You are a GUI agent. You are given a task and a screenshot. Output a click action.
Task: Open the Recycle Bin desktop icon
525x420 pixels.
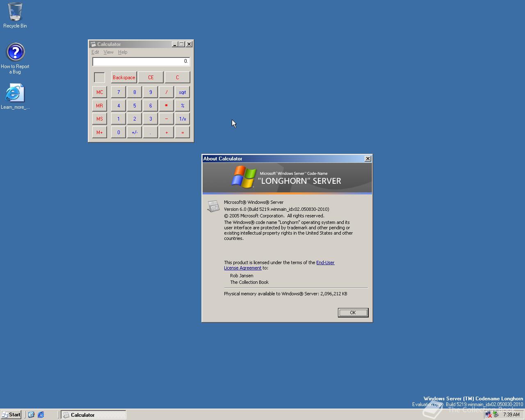[15, 16]
